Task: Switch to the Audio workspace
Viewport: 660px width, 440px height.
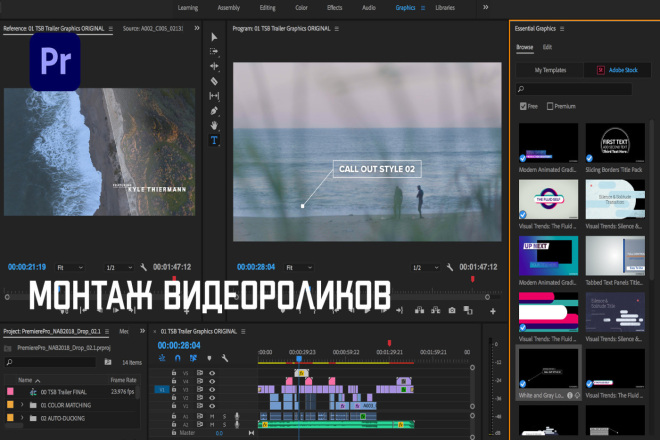Action: pyautogui.click(x=369, y=8)
